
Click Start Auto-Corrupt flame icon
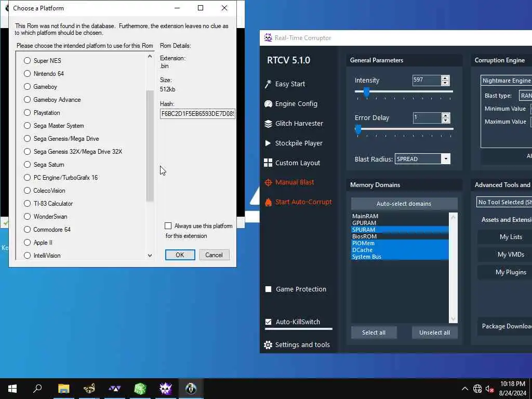pyautogui.click(x=268, y=202)
